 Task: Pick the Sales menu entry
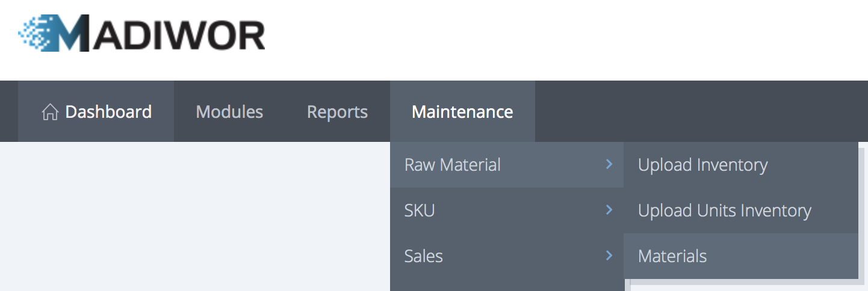pyautogui.click(x=424, y=256)
